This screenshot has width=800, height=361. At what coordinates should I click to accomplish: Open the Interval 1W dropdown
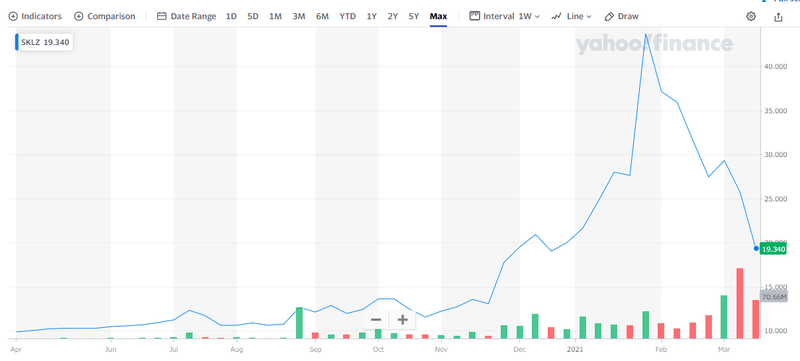click(x=504, y=16)
